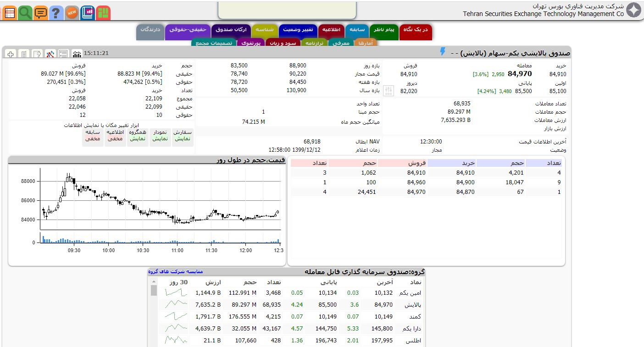The height and width of the screenshot is (347, 644).
Task: Open the سابقه tab
Action: 357,32
